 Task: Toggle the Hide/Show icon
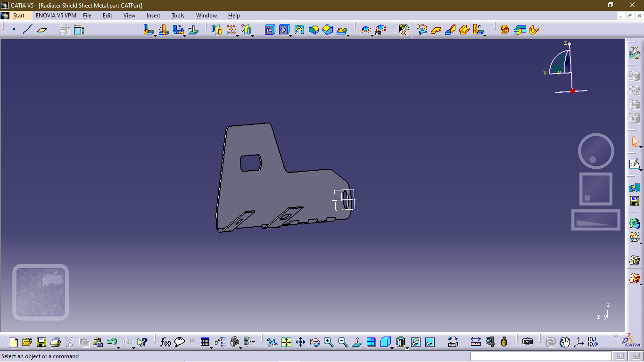(x=415, y=342)
